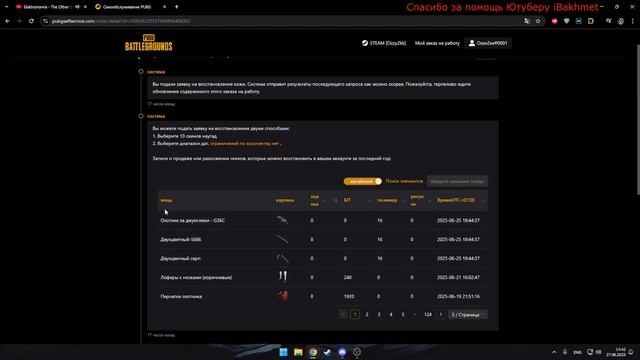Click the page translate icon in address bar

527,21
